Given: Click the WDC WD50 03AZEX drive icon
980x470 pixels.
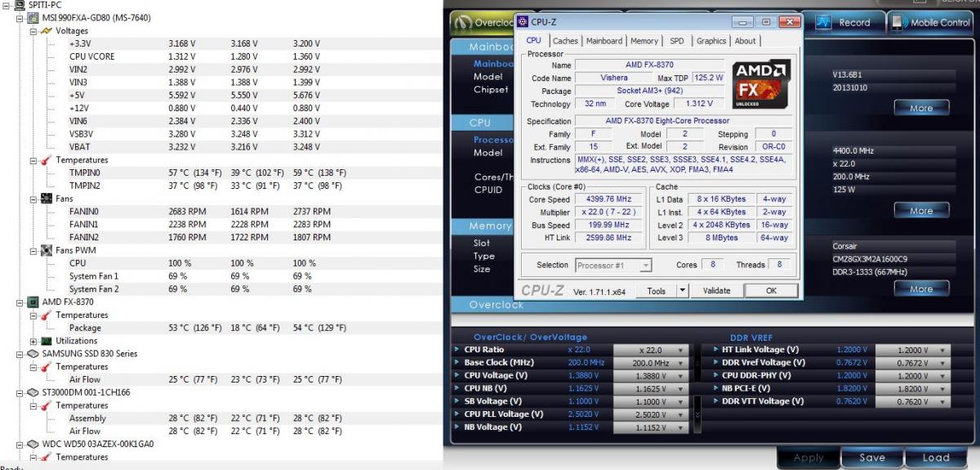Looking at the screenshot, I should pos(33,444).
